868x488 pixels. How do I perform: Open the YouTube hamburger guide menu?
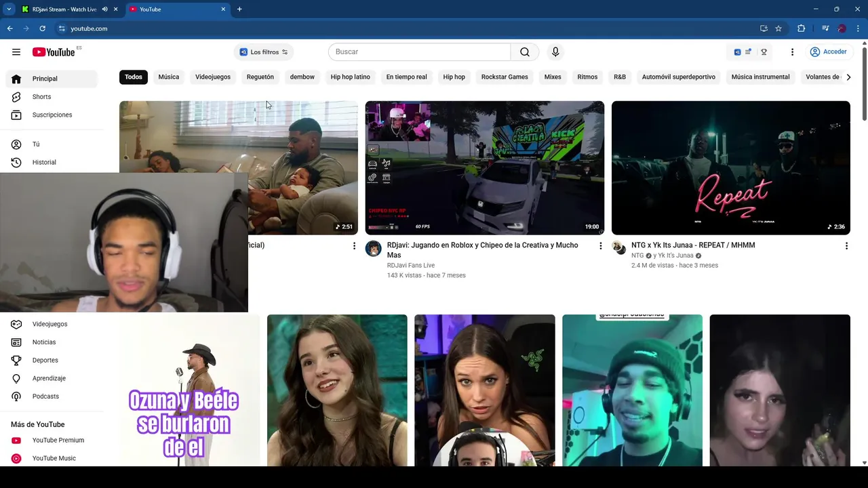click(x=16, y=52)
